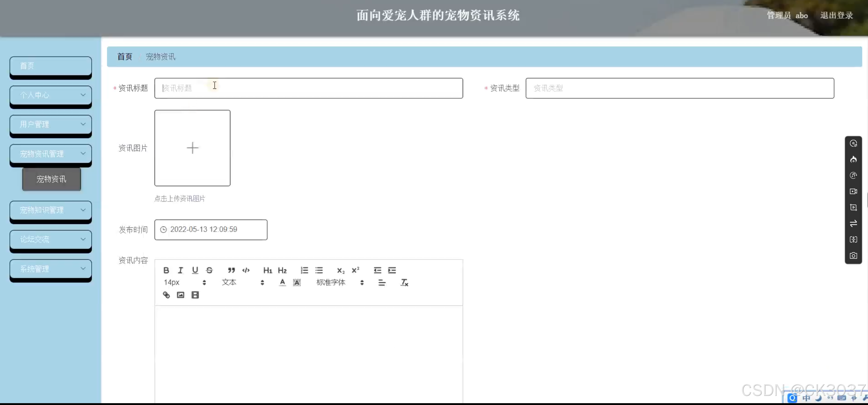Viewport: 868px width, 405px height.
Task: Collapse the 系统管理 sidebar section
Action: pyautogui.click(x=50, y=269)
